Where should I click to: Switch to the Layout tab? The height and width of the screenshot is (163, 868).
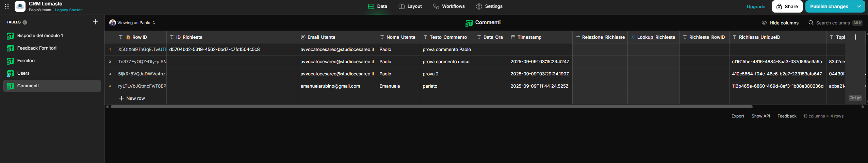[410, 6]
